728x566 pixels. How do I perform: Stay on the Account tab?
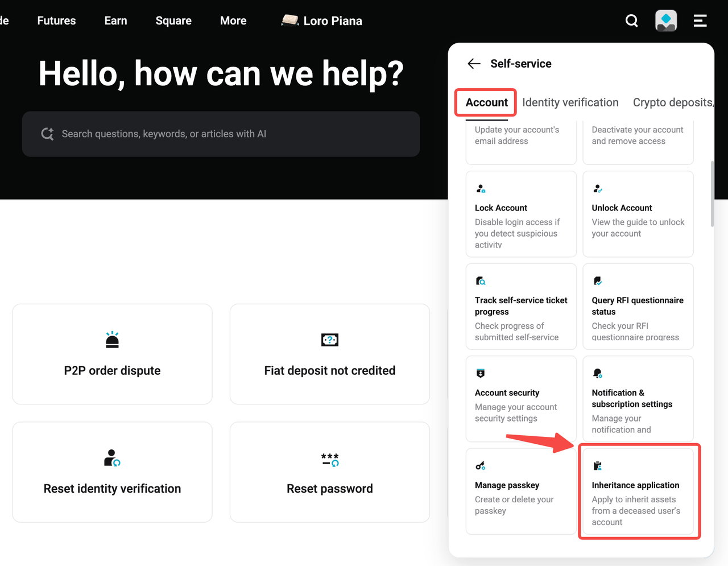[485, 102]
